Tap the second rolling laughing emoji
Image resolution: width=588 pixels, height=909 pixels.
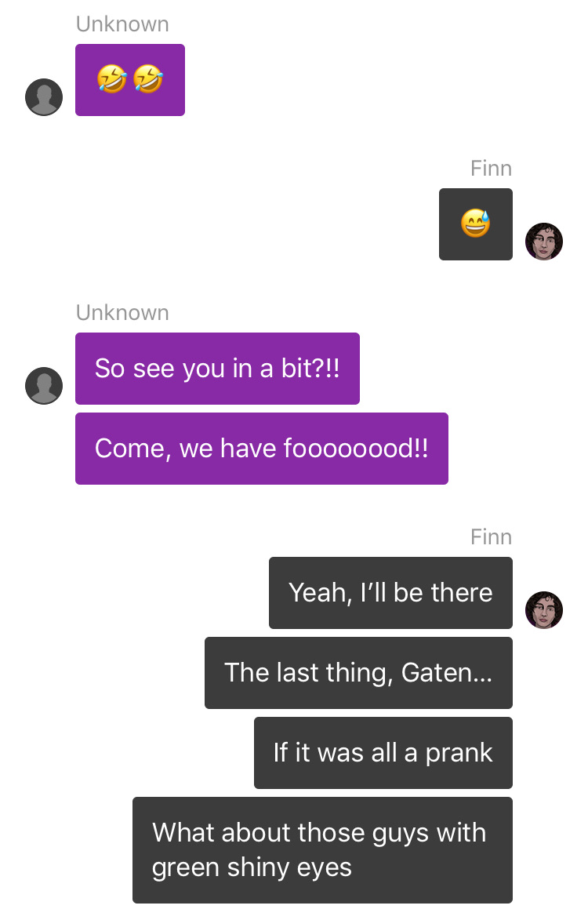(148, 79)
